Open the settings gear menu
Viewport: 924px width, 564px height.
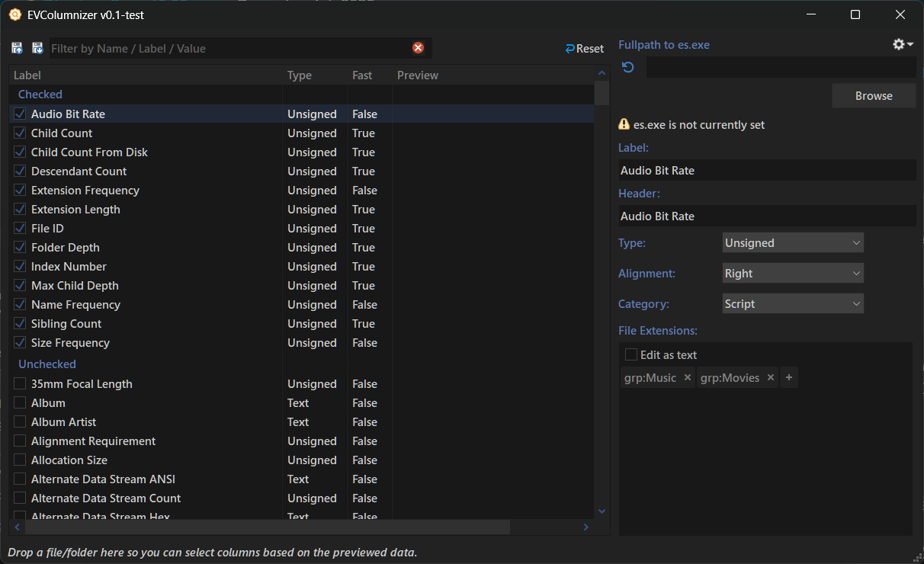[x=902, y=45]
